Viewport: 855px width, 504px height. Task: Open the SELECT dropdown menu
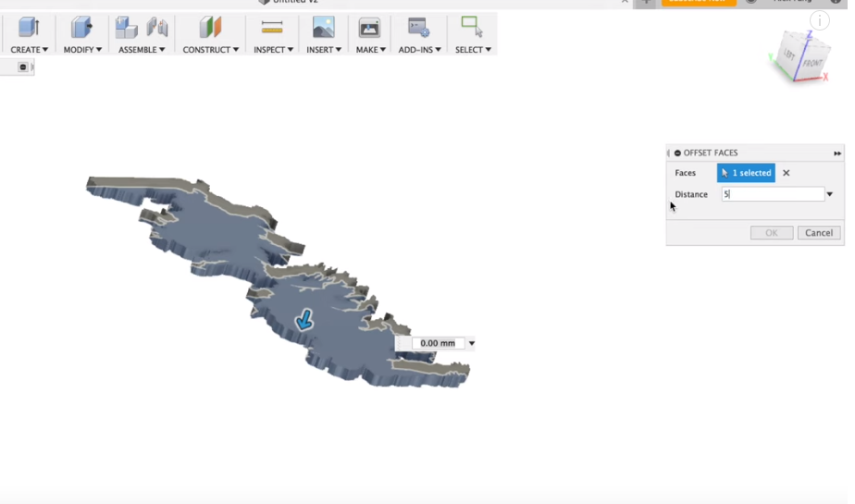click(473, 50)
